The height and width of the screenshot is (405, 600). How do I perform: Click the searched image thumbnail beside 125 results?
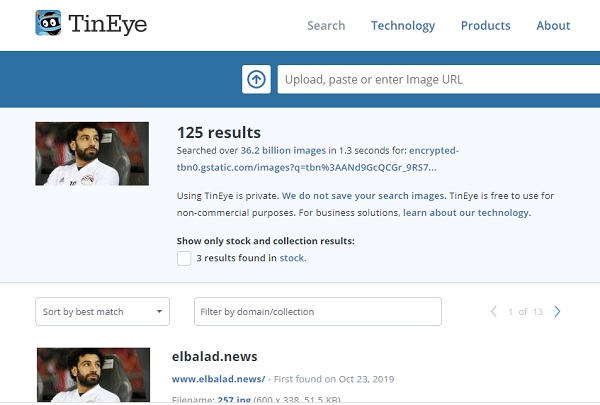(92, 154)
